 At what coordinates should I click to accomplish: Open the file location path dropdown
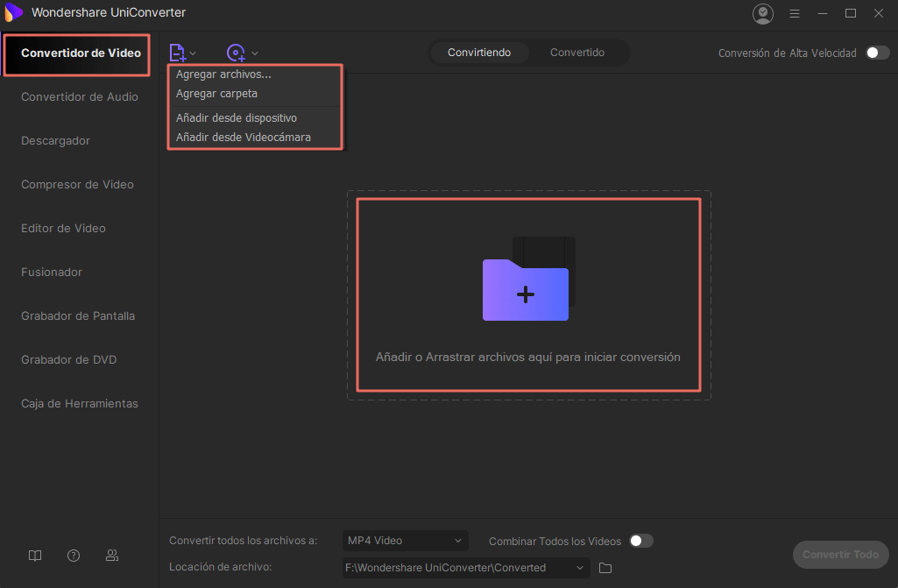[x=466, y=568]
